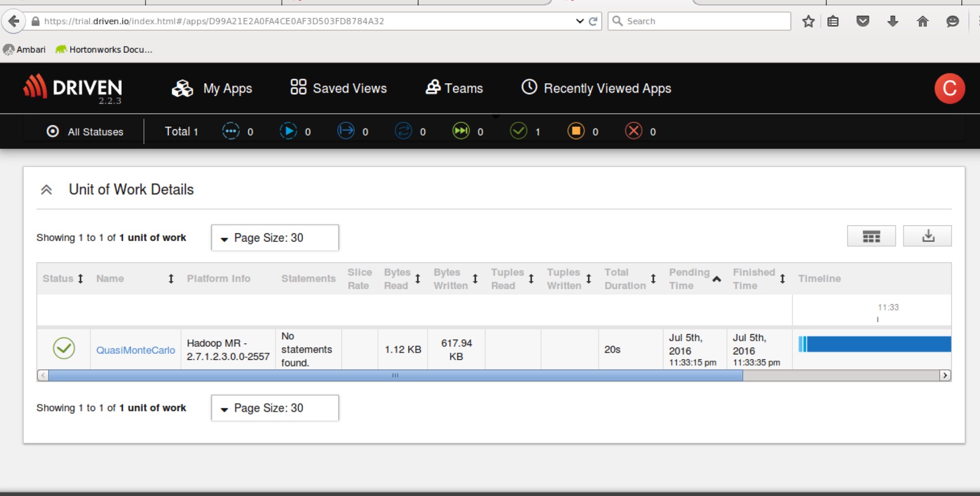Click the export download icon above the table
Screen dimensions: 980x496
point(927,236)
